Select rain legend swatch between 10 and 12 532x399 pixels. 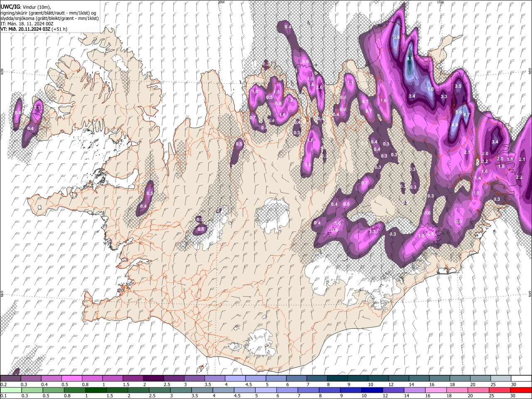pyautogui.click(x=372, y=390)
